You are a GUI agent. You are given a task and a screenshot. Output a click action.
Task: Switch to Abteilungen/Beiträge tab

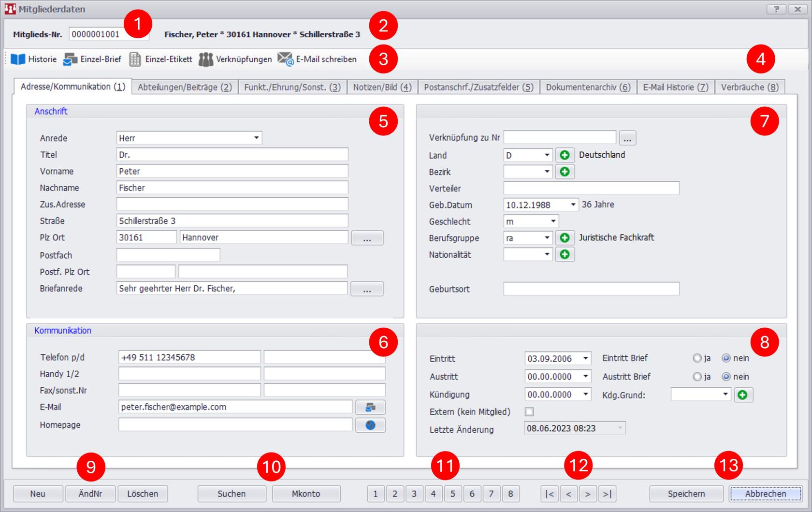[x=185, y=87]
